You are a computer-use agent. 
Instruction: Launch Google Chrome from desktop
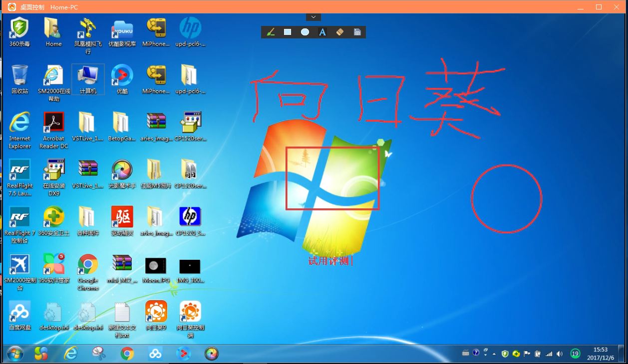tap(88, 273)
